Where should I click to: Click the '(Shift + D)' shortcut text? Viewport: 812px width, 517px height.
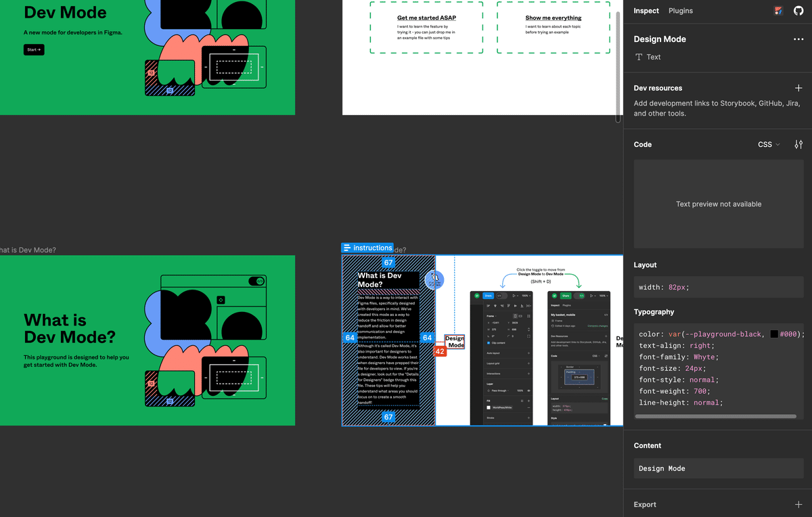(x=541, y=282)
